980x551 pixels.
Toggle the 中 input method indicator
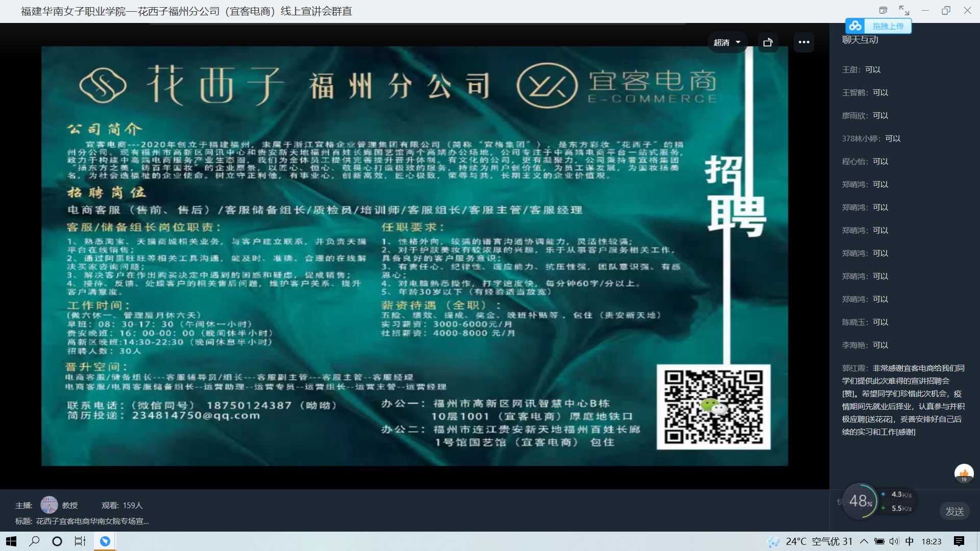(x=910, y=541)
